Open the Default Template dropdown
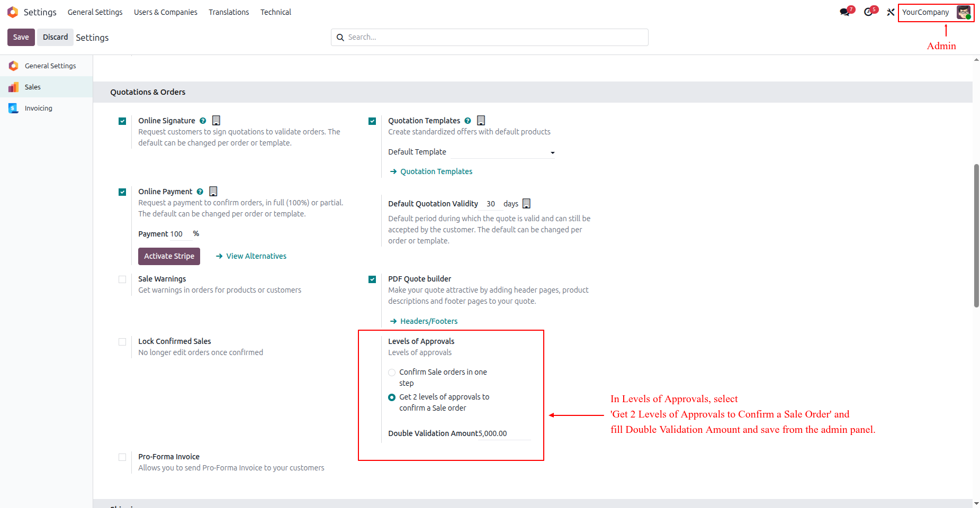This screenshot has height=508, width=980. pos(502,152)
